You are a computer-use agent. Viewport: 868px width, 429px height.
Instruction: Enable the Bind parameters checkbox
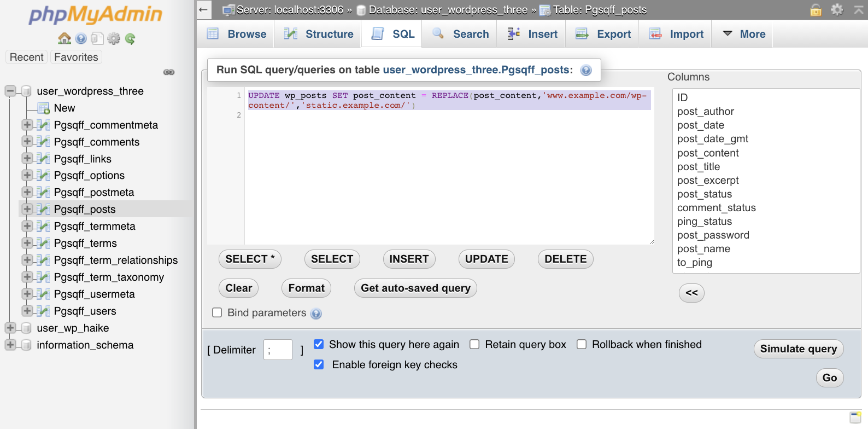tap(217, 312)
